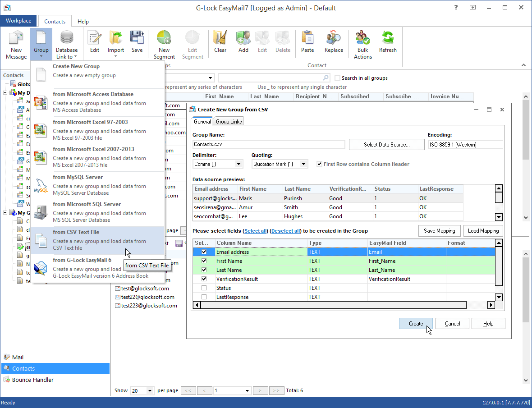Open the Encoding combo box
532x408 pixels.
pos(465,144)
